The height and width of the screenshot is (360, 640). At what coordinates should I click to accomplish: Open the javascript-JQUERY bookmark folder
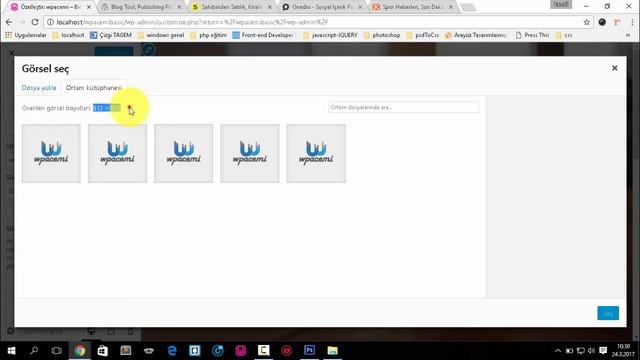coord(330,35)
